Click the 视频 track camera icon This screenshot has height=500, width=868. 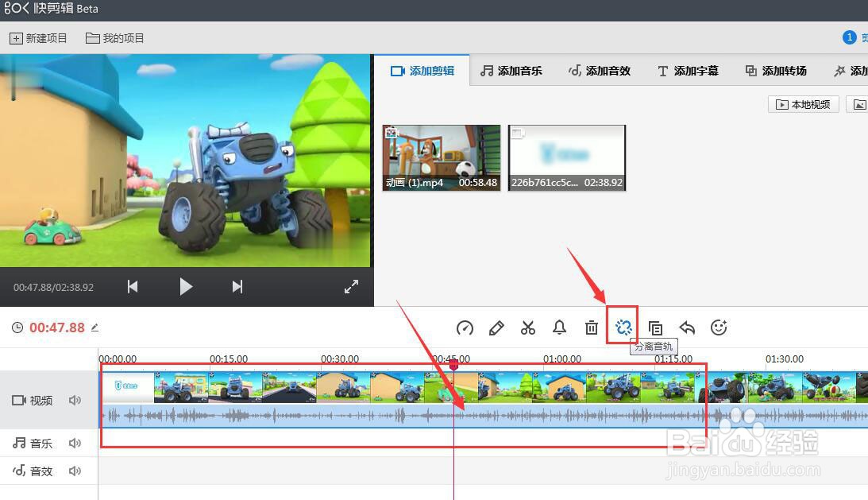click(x=19, y=400)
